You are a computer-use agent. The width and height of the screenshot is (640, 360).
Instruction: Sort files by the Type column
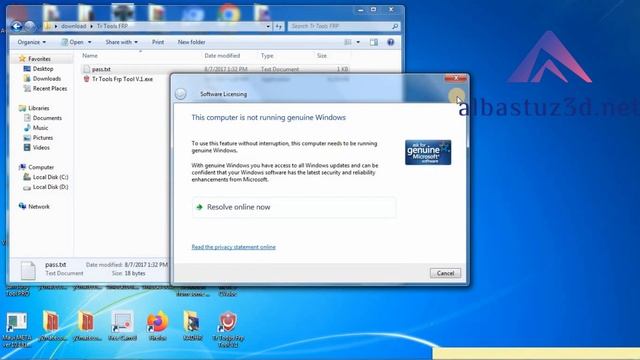click(x=267, y=56)
